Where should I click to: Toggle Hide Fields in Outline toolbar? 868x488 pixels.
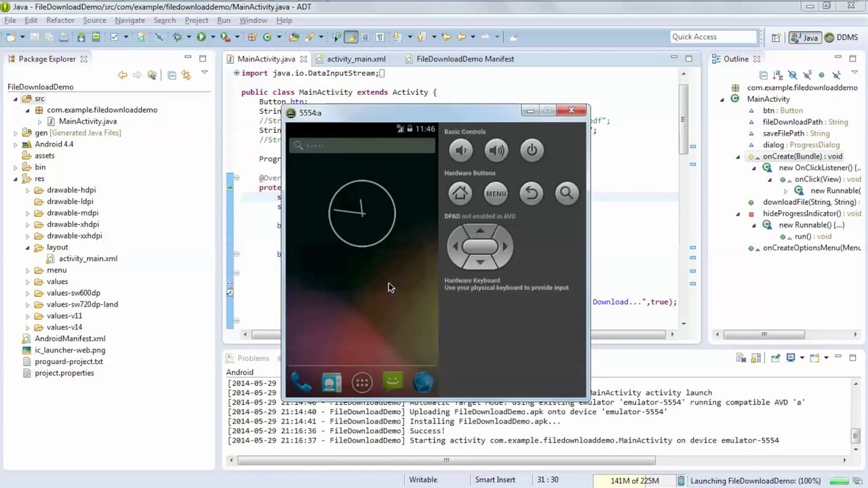[x=793, y=75]
